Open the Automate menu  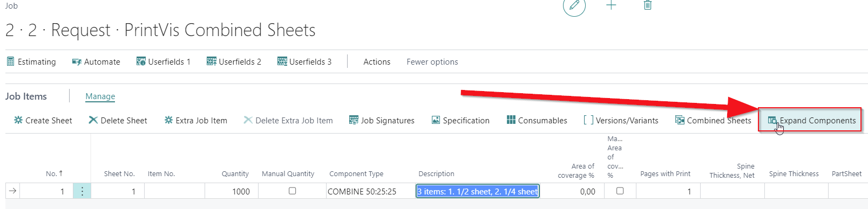click(x=96, y=62)
